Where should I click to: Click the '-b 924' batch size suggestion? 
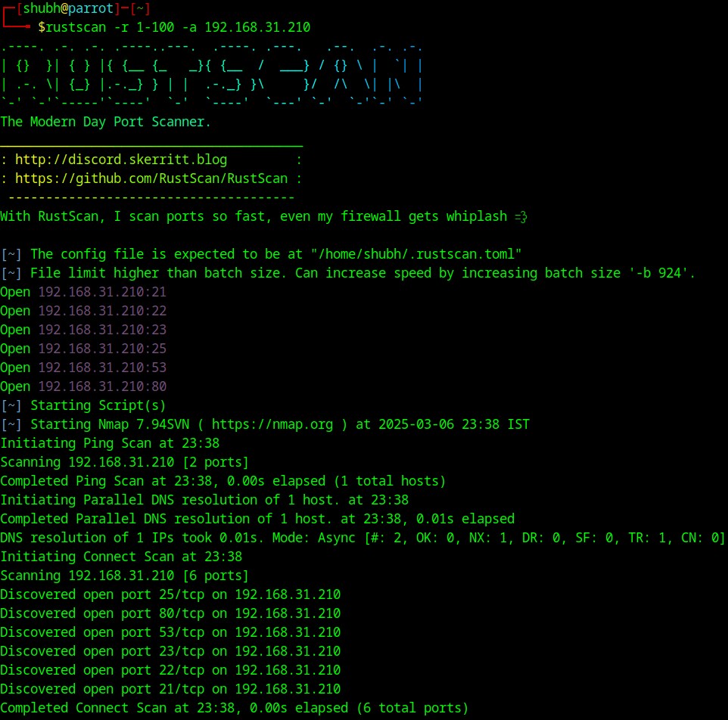click(658, 273)
